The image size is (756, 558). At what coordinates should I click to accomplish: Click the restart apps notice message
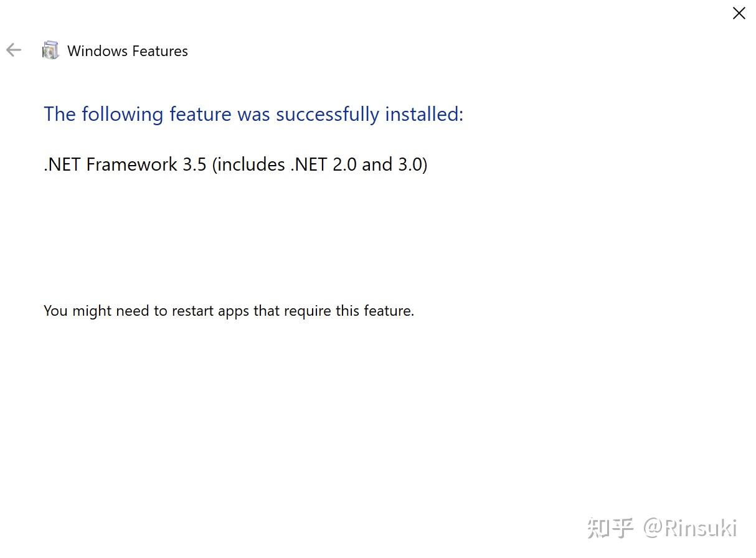pos(229,310)
